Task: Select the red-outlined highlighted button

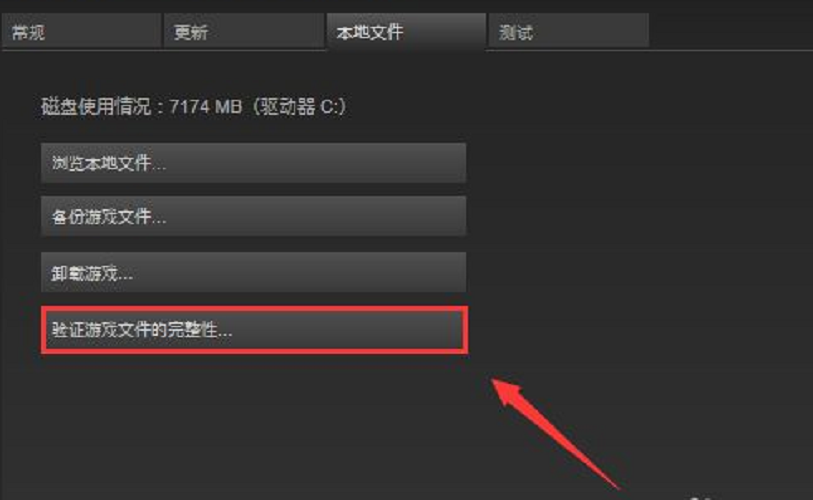Action: pyautogui.click(x=255, y=330)
